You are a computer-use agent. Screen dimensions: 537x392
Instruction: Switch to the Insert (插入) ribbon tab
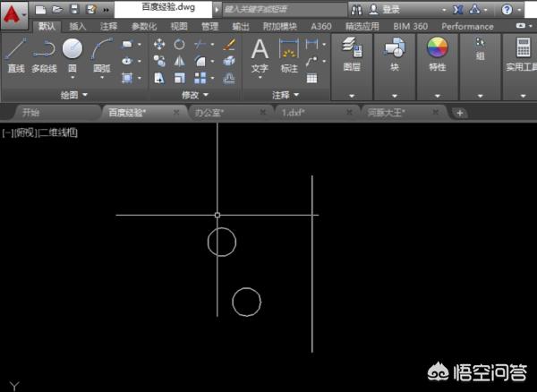[x=78, y=27]
